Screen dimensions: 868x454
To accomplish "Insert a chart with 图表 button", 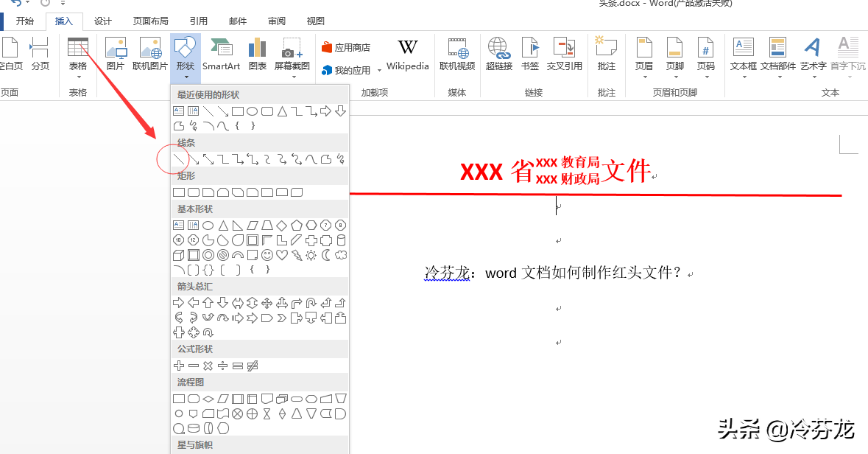I will (257, 55).
